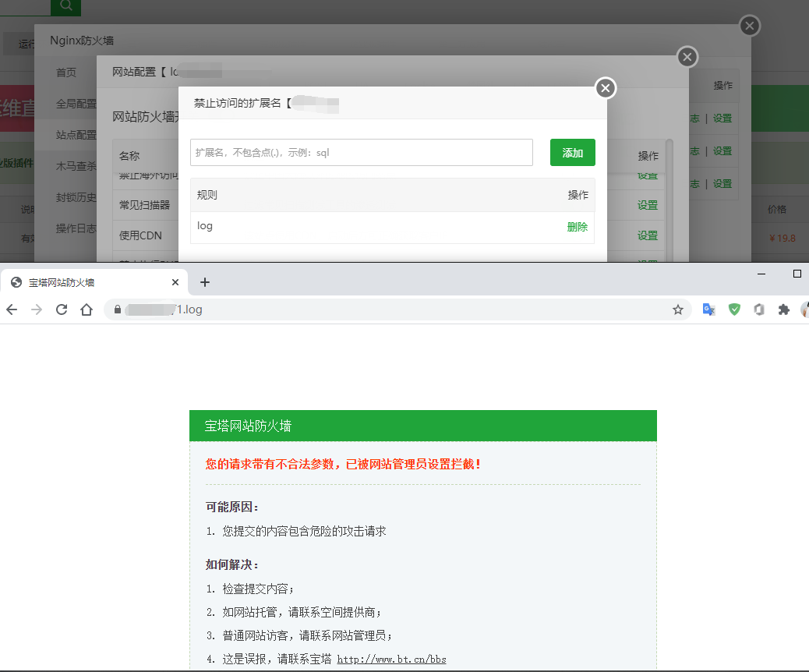Delete the log rule with 删除
This screenshot has height=672, width=809.
[x=578, y=227]
